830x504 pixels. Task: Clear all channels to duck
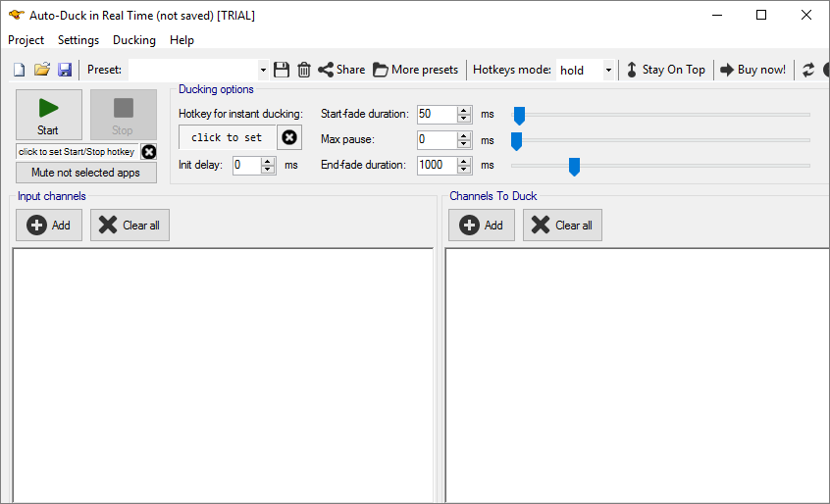coord(562,226)
